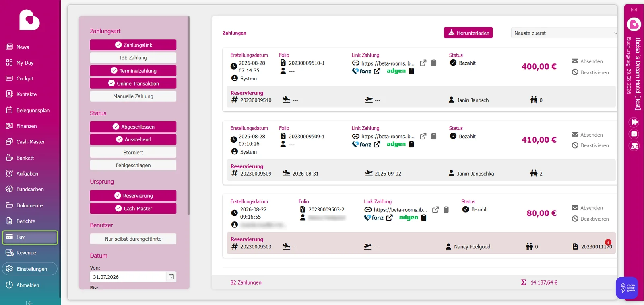Copy payment link of folio 20230009510-1 via clipboard icon
644x305 pixels.
[434, 63]
